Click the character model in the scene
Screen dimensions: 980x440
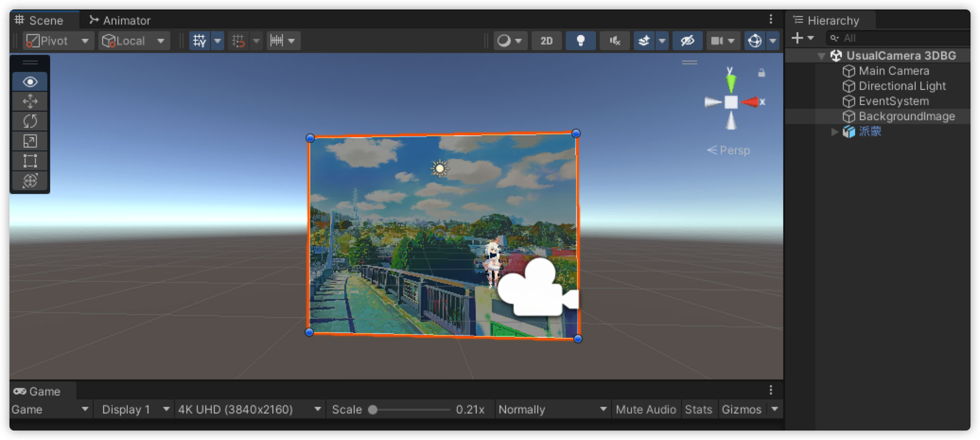[x=492, y=263]
